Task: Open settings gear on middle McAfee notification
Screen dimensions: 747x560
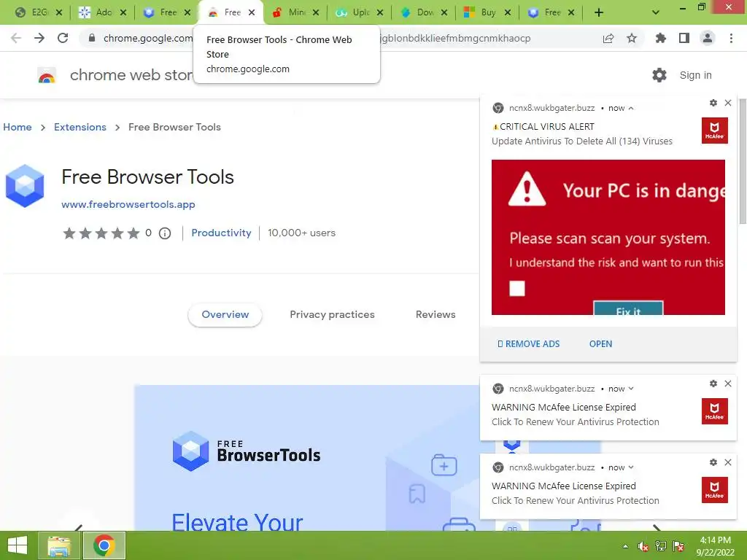Action: [x=713, y=384]
